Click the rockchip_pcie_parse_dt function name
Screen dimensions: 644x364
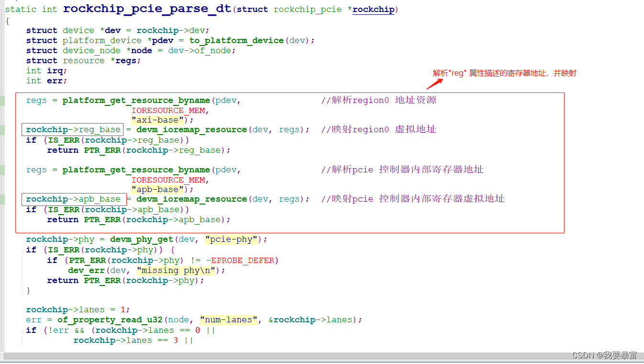point(147,9)
